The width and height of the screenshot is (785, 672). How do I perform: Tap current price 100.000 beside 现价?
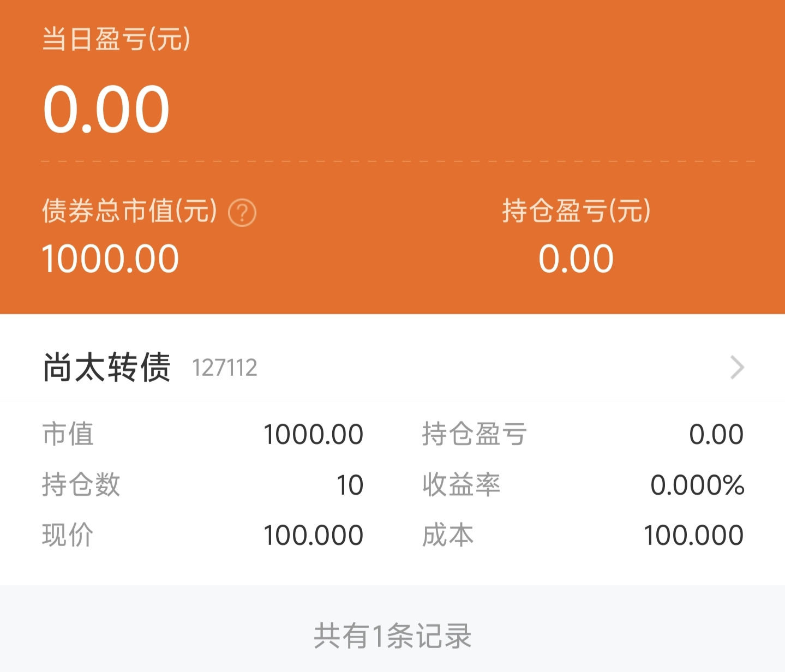[313, 535]
